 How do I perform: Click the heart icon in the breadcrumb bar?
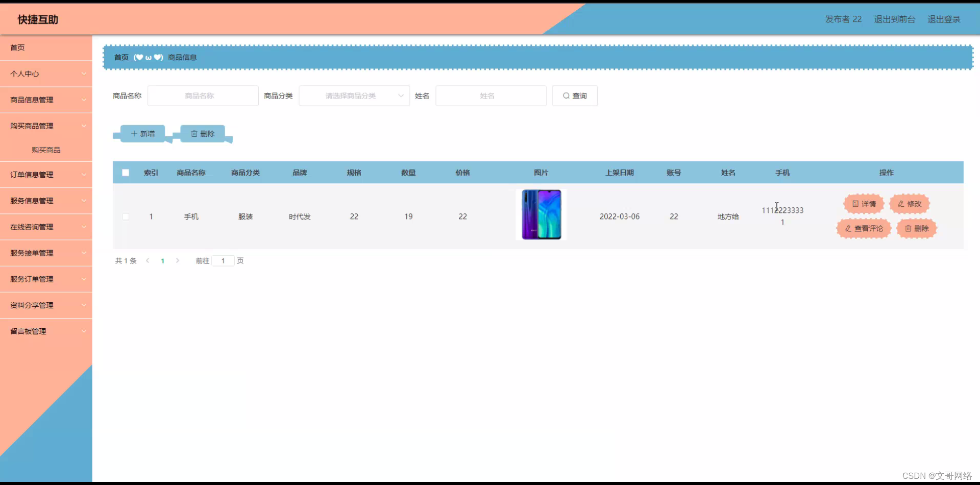coord(139,57)
